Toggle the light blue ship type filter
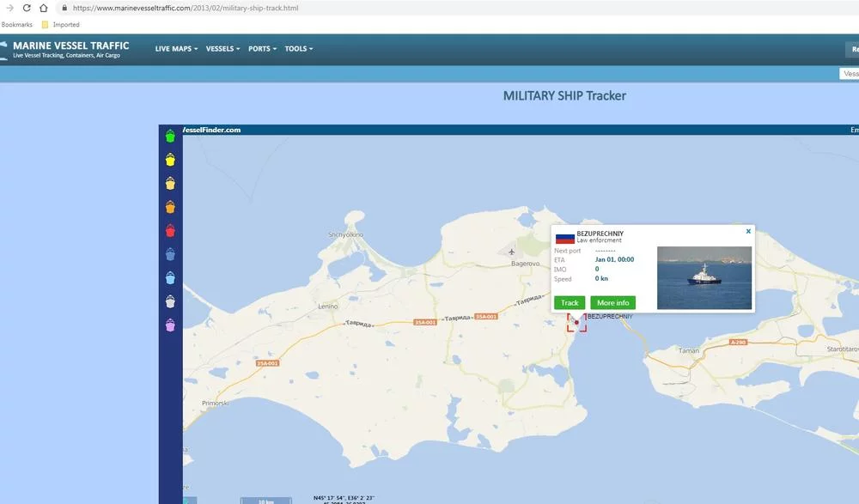Screen dimensions: 859x504 point(170,277)
